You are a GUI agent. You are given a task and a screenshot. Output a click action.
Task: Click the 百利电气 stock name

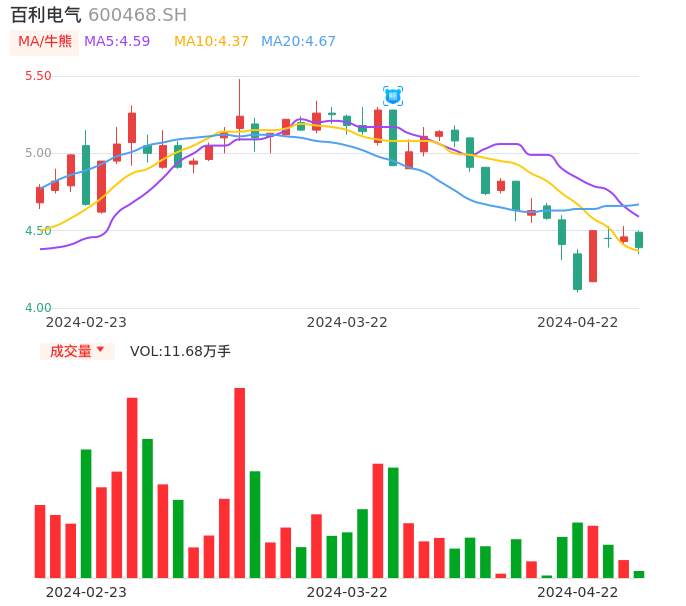pyautogui.click(x=46, y=15)
